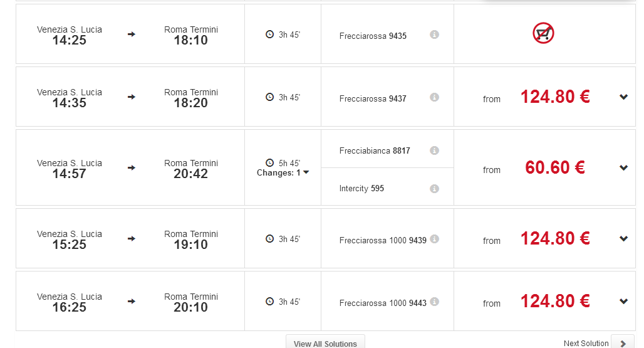Click the not-purchasable cart icon
This screenshot has height=348, width=644.
(543, 33)
